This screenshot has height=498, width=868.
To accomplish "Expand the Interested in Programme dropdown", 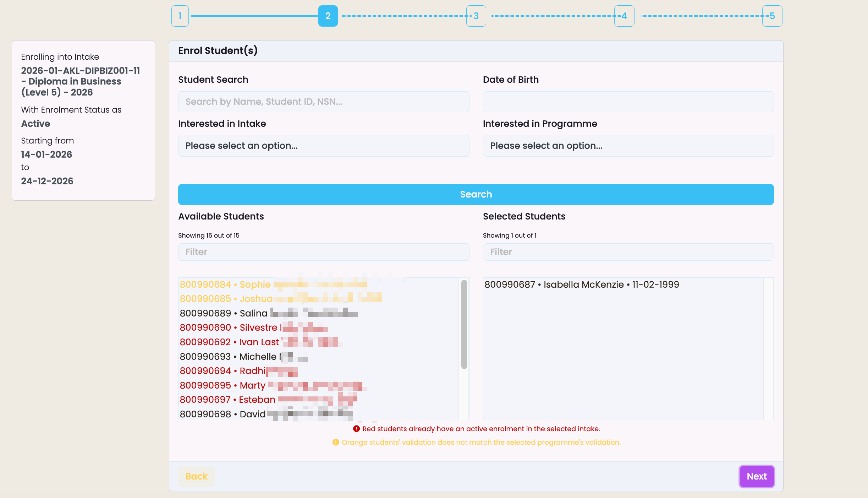I will point(628,146).
